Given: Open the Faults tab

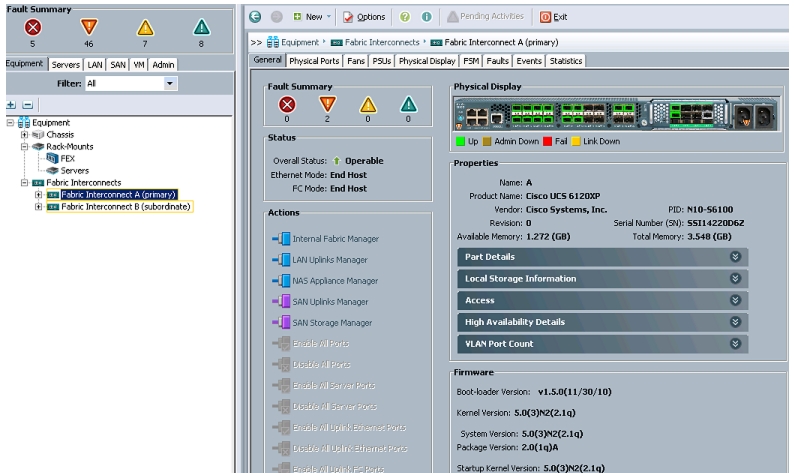Looking at the screenshot, I should tap(498, 61).
